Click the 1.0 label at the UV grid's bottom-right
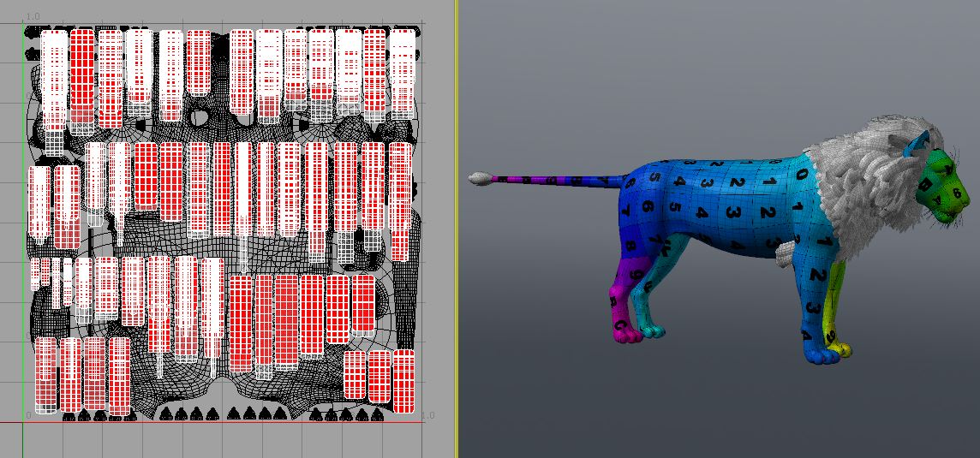980x458 pixels. pyautogui.click(x=427, y=415)
